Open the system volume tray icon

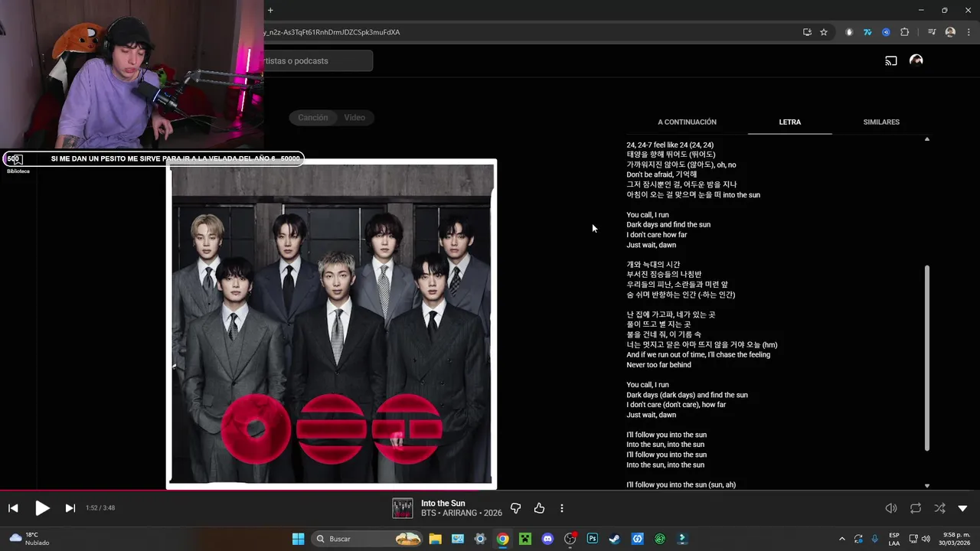click(x=925, y=539)
